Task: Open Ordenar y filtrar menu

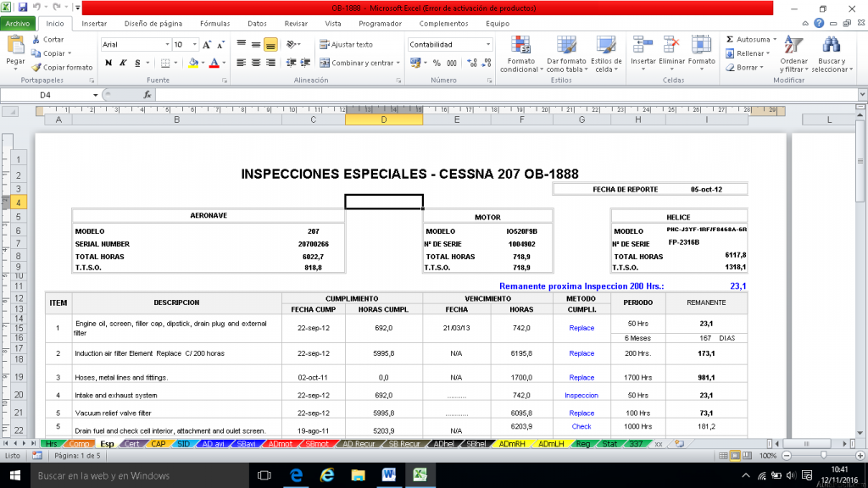Action: pyautogui.click(x=793, y=54)
